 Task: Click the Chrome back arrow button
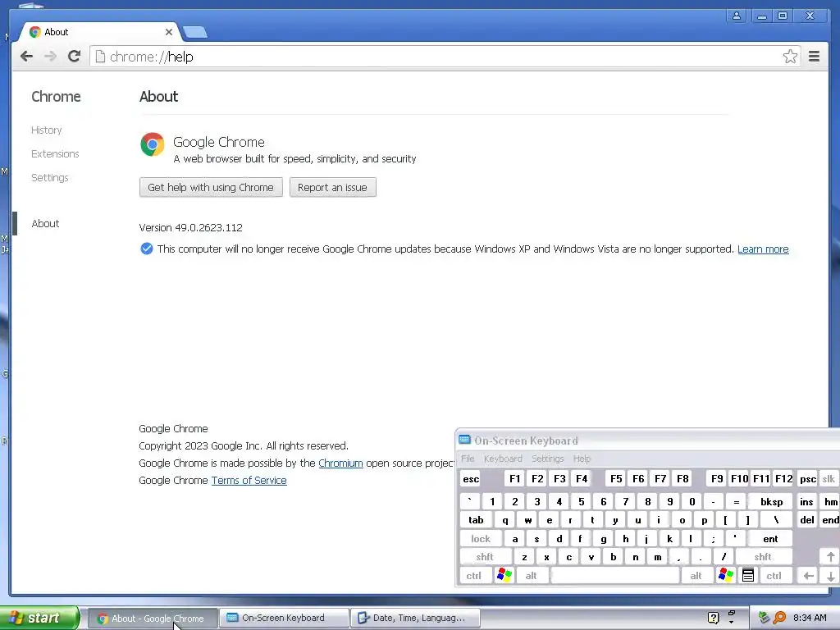point(26,57)
